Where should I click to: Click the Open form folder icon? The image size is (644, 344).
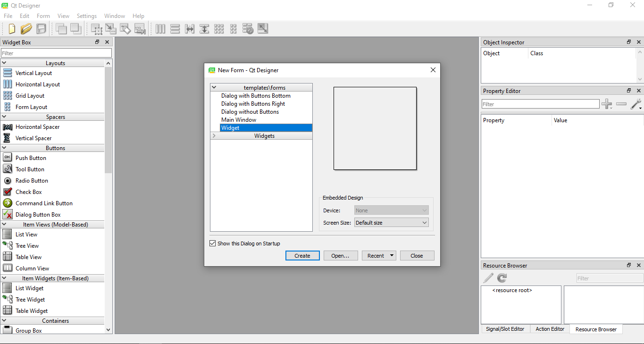coord(26,29)
